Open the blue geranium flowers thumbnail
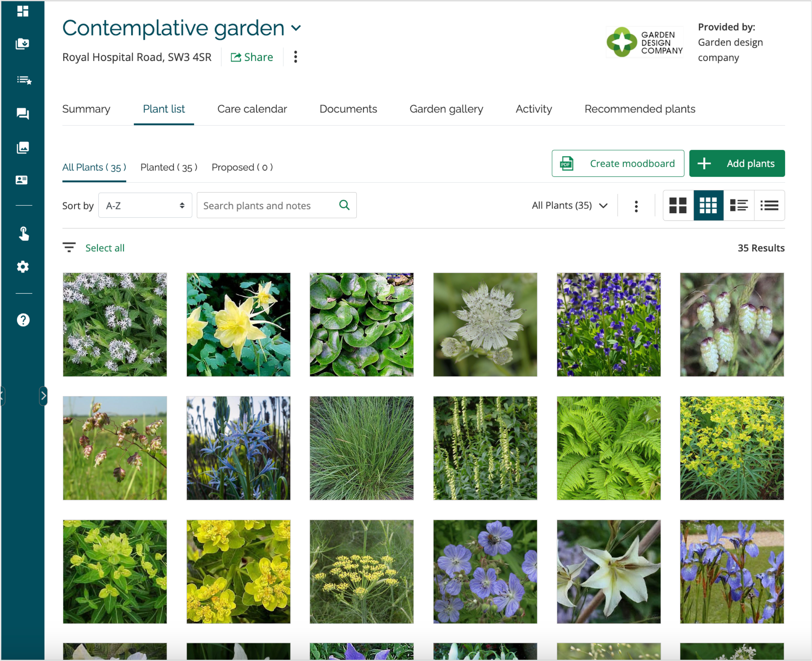Image resolution: width=812 pixels, height=661 pixels. click(485, 571)
